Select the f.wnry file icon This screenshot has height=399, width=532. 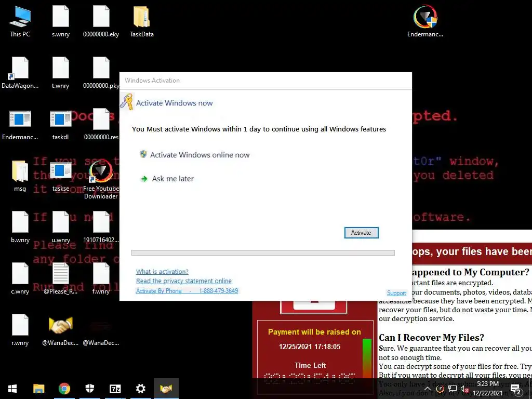[101, 278]
